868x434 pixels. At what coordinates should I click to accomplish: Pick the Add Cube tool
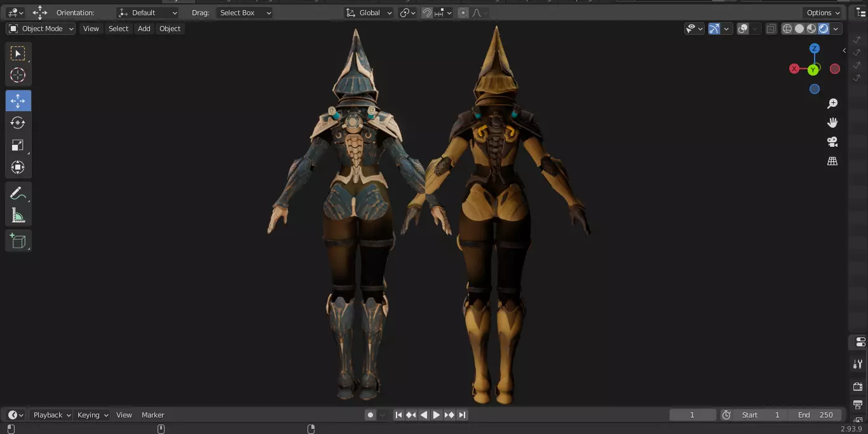pos(18,241)
